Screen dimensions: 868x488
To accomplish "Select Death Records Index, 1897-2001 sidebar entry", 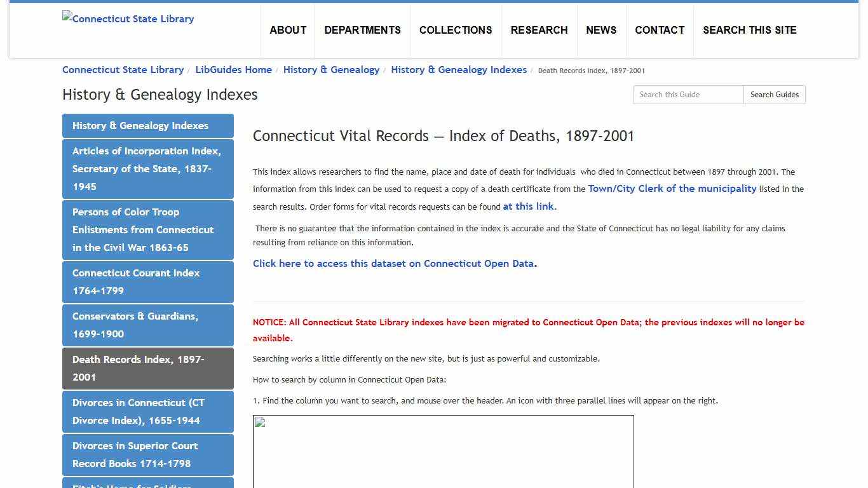I will 147,368.
